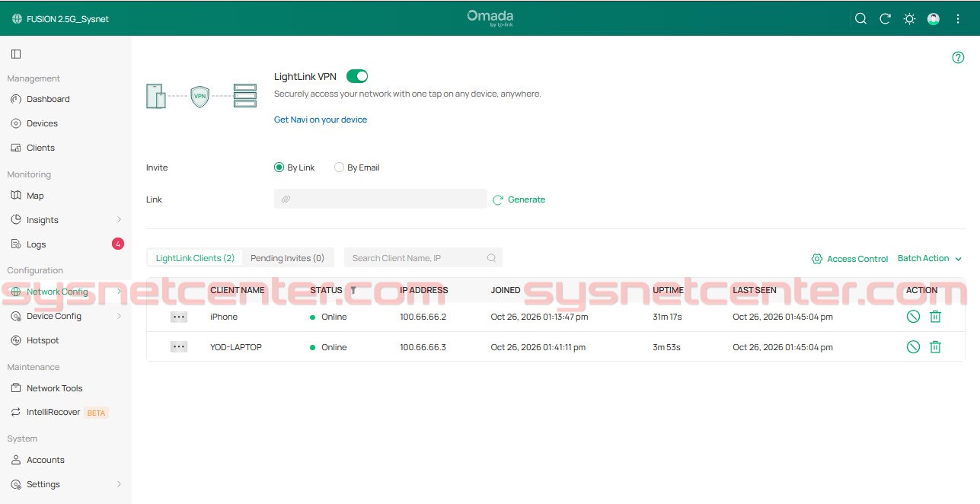980x504 pixels.
Task: Delete the YOD-LAPTOP client
Action: [x=936, y=347]
